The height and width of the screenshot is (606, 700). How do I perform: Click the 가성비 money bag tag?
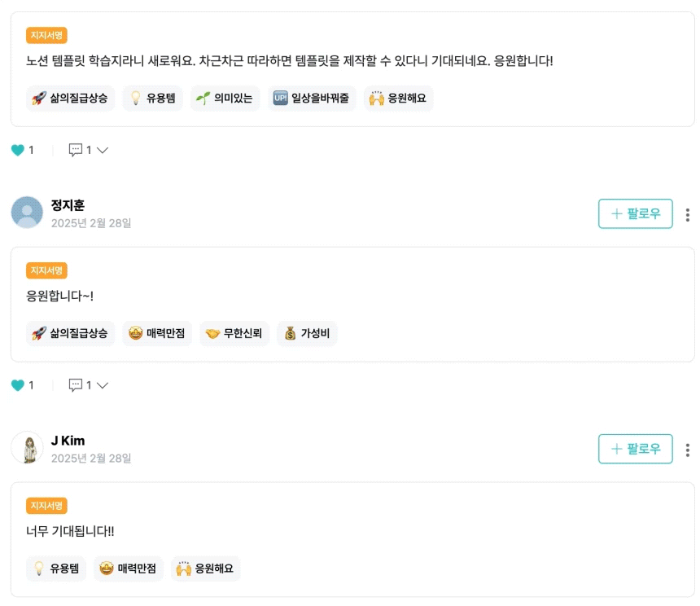pyautogui.click(x=307, y=333)
